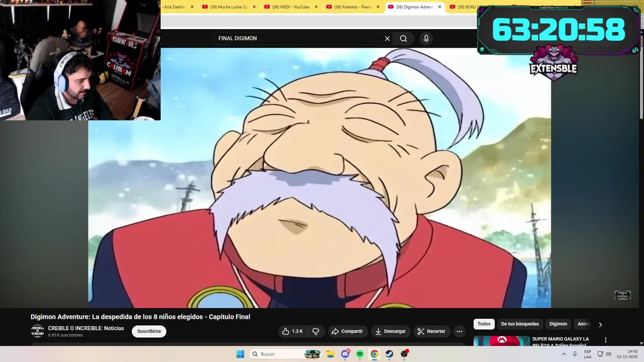Activate voice search microphone

(426, 39)
